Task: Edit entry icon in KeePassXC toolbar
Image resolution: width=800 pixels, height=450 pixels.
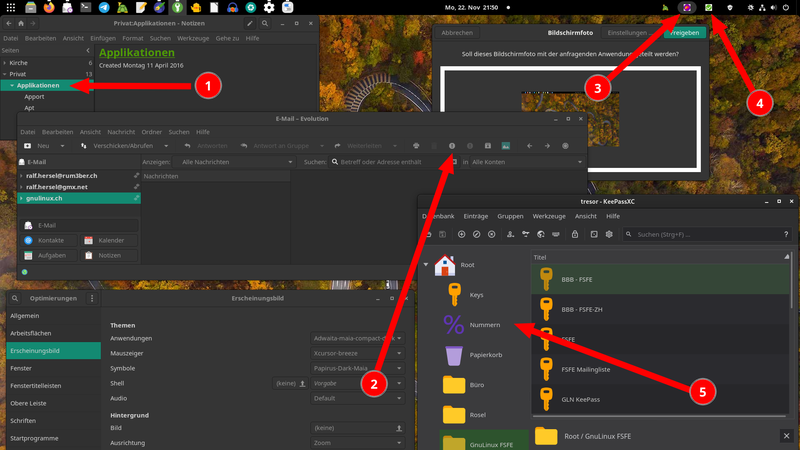Action: [477, 234]
